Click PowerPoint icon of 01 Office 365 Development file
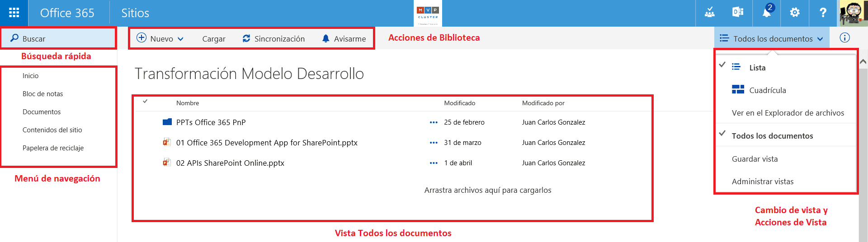The height and width of the screenshot is (242, 868). 167,142
